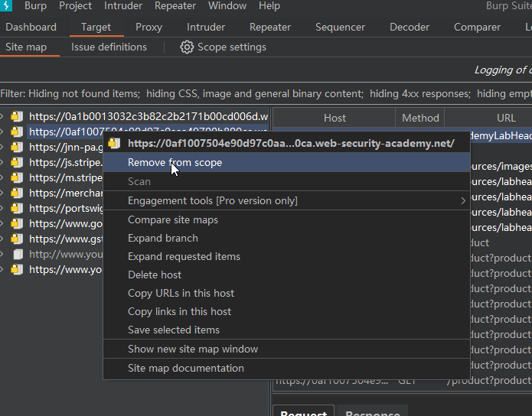Screen dimensions: 532x416
Task: Sort table by URL column header
Action: point(506,118)
